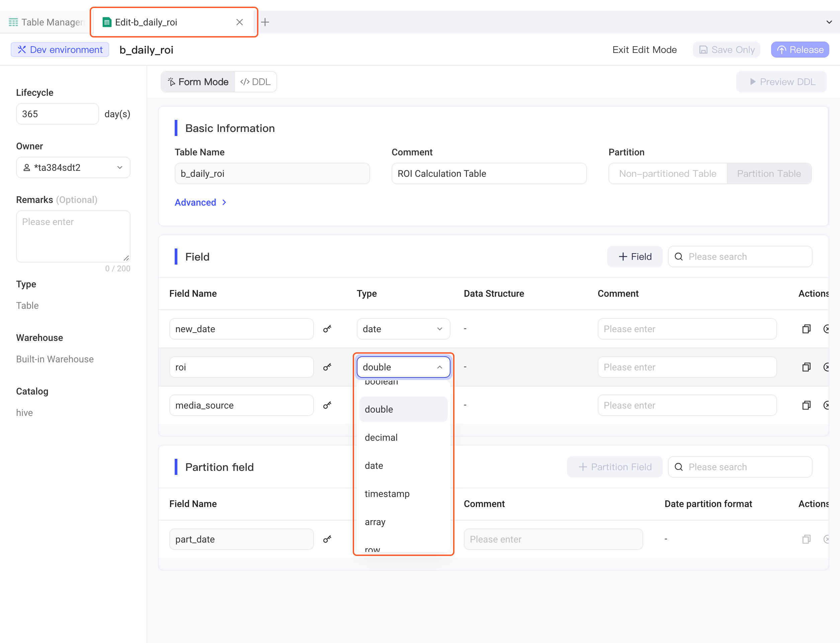This screenshot has height=643, width=840.
Task: Copy the part_date partition row
Action: [x=806, y=539]
